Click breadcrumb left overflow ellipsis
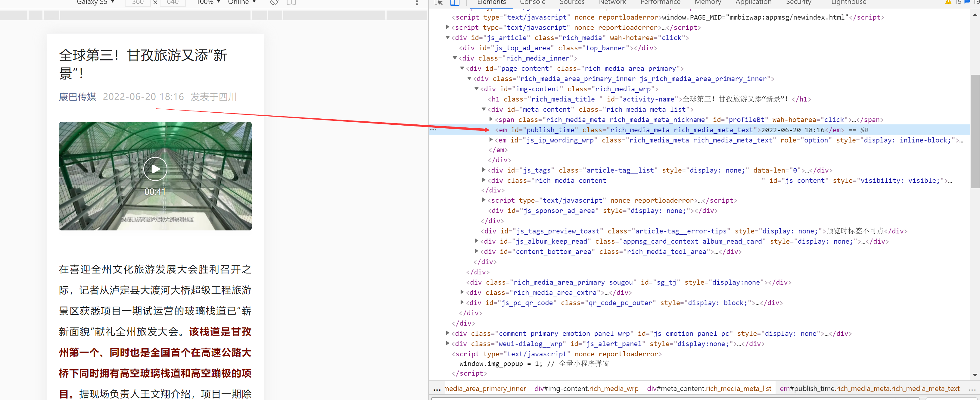Screen dimensions: 980x400 [437, 389]
